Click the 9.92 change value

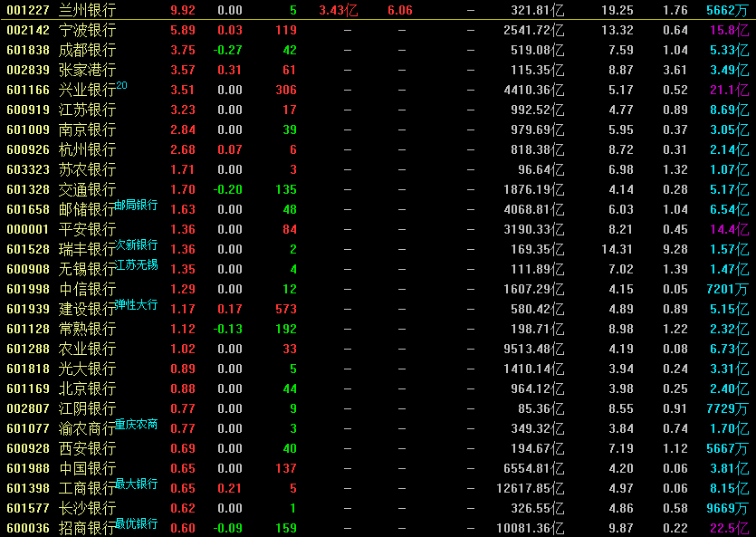point(183,10)
